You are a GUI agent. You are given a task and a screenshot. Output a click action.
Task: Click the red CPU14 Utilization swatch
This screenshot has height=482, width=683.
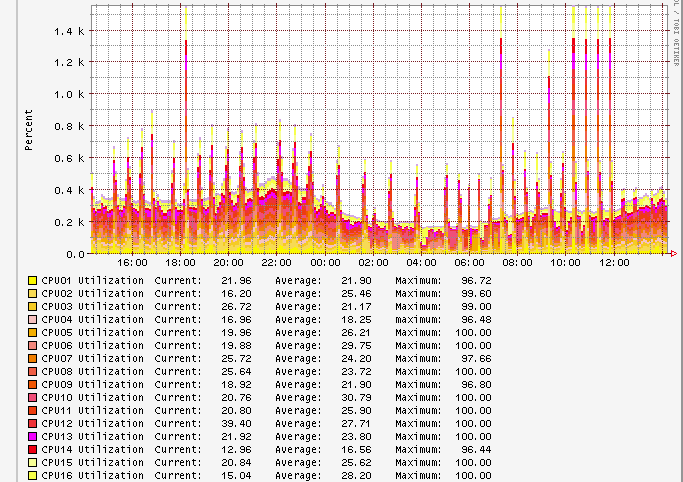pos(32,450)
